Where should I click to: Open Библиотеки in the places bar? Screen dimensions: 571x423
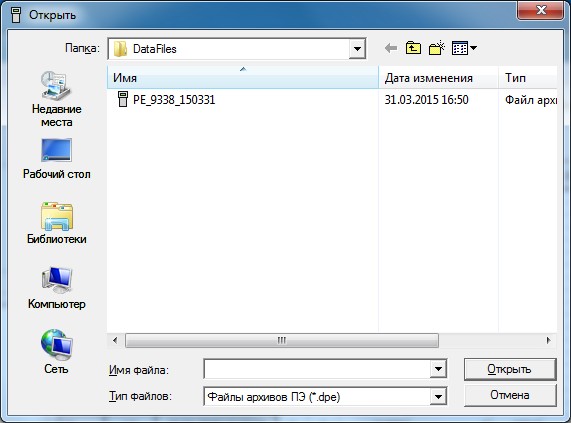click(56, 223)
